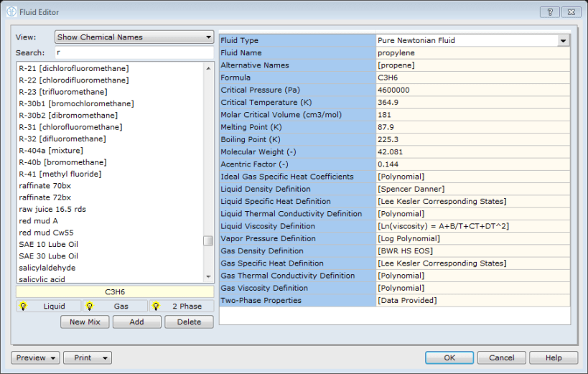This screenshot has height=374, width=588.
Task: Confirm with the OK button
Action: coord(449,358)
